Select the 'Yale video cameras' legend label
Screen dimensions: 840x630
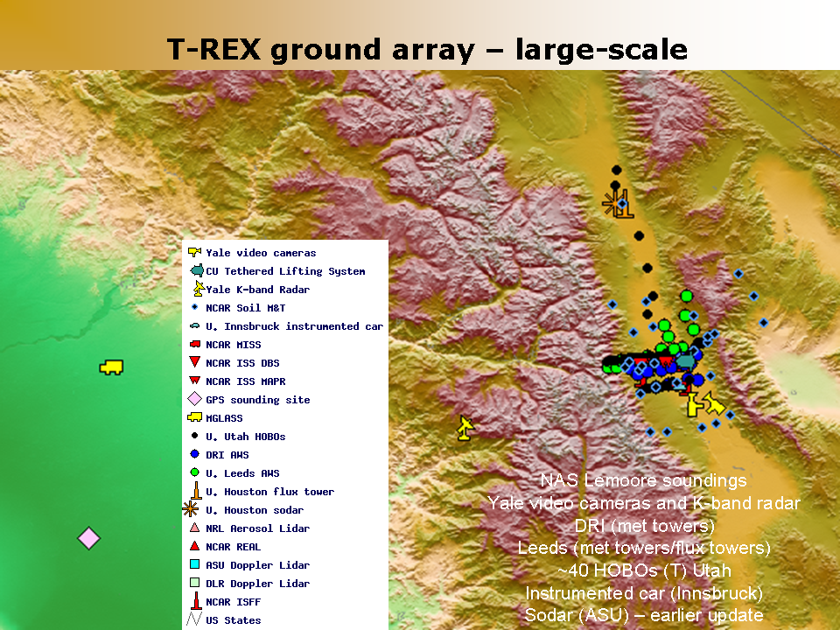click(x=261, y=253)
